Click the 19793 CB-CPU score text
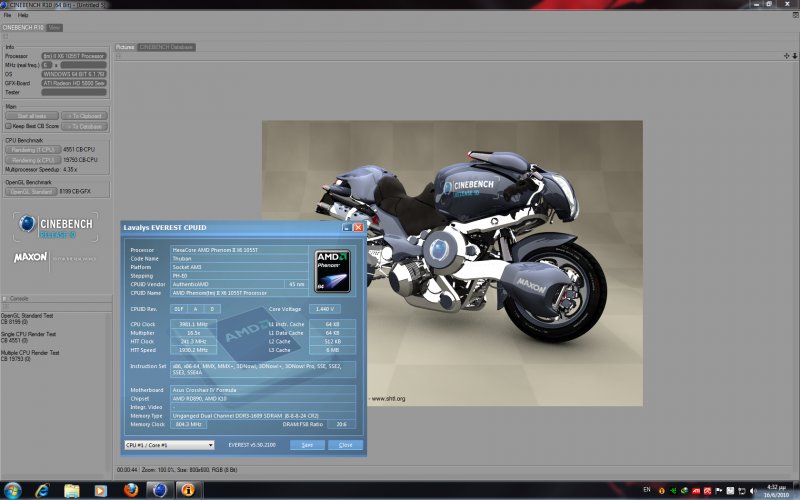Viewport: 800px width, 500px height. pos(80,160)
